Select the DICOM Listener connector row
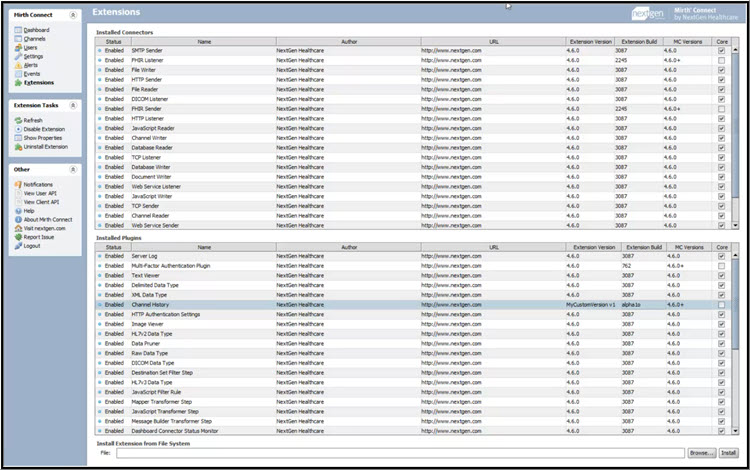Image resolution: width=750 pixels, height=470 pixels. 413,99
